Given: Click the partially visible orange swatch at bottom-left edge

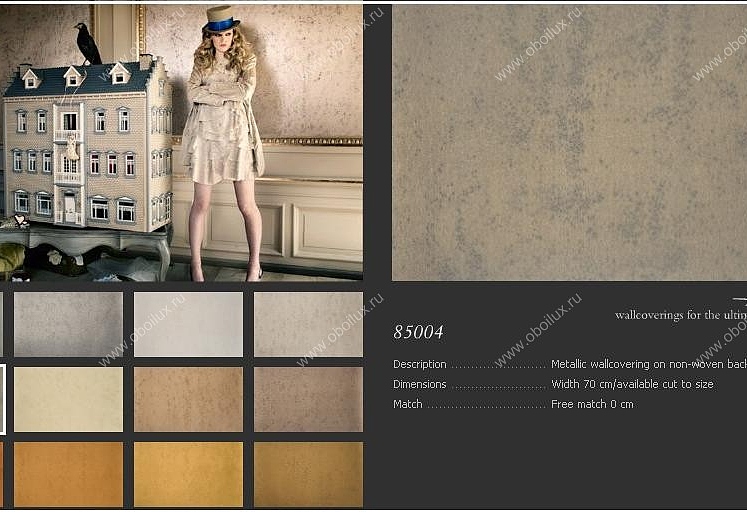Looking at the screenshot, I should point(1,475).
